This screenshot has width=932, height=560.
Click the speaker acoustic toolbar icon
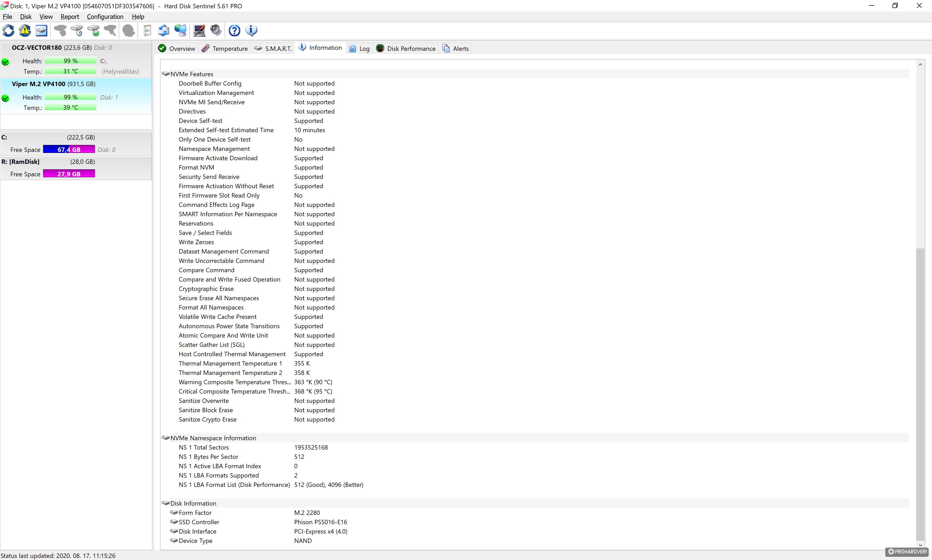pos(216,31)
